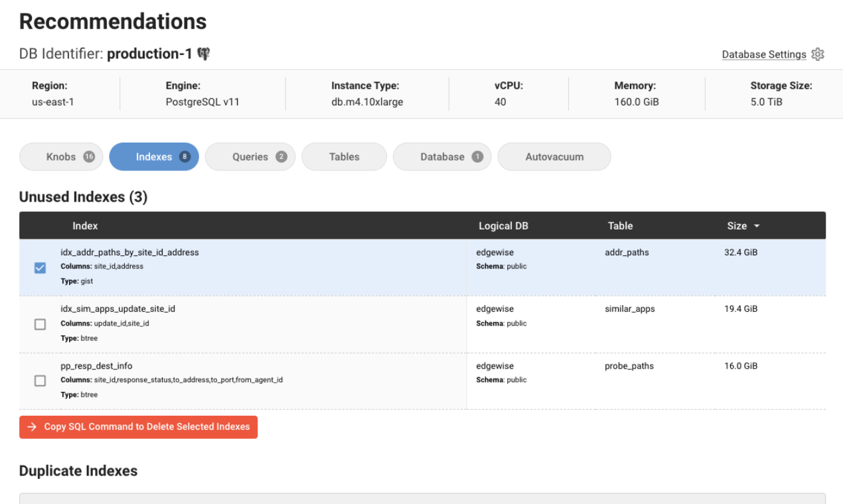Click the Index column header

(x=85, y=226)
